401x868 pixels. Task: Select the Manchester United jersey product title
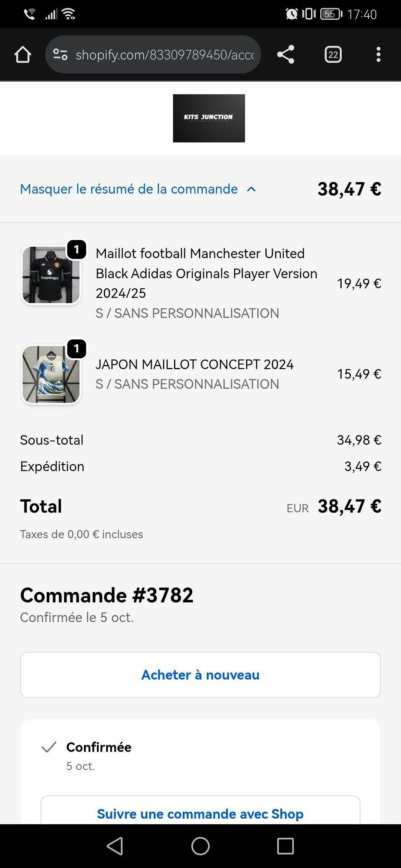206,273
